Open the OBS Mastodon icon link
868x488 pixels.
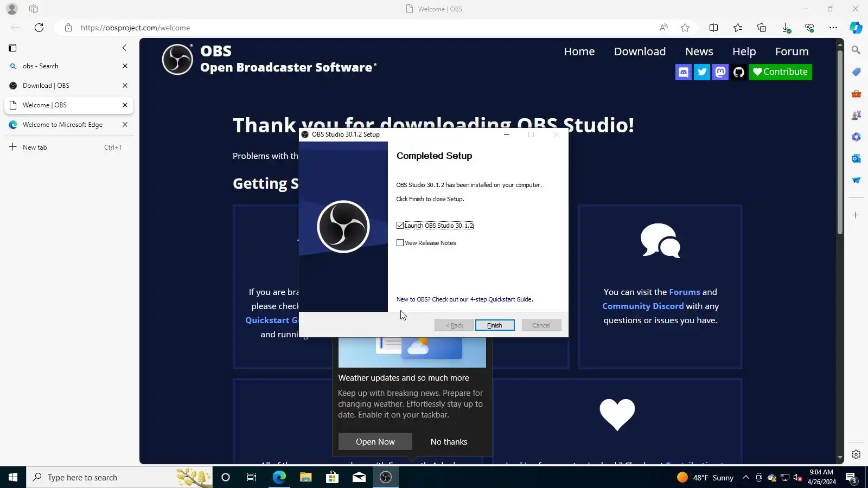(720, 72)
